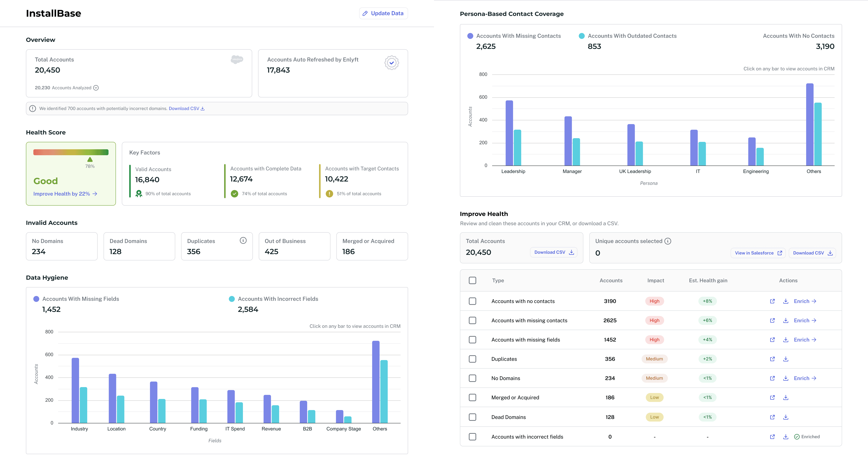
Task: Open Improve Health by 22% link
Action: click(65, 194)
